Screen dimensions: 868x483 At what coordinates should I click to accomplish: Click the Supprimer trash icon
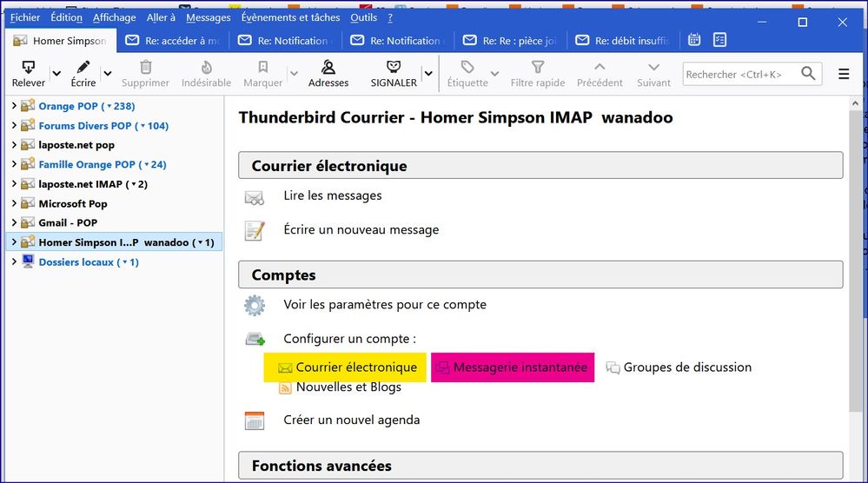(146, 68)
